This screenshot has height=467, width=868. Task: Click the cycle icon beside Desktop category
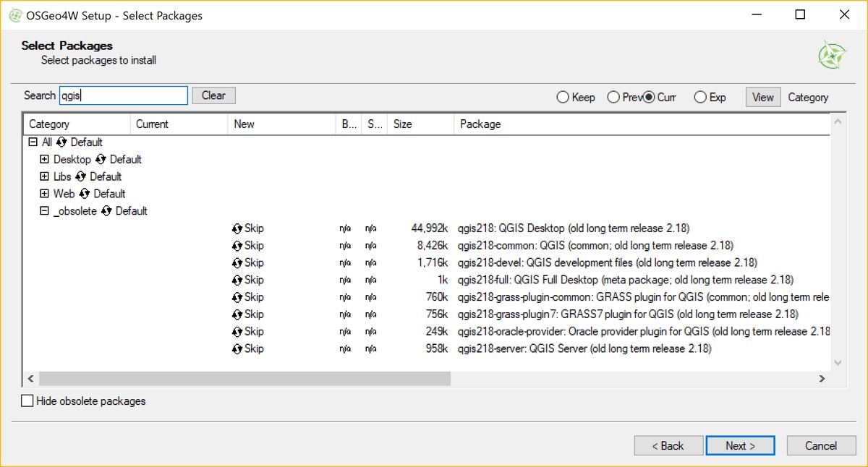tap(101, 160)
